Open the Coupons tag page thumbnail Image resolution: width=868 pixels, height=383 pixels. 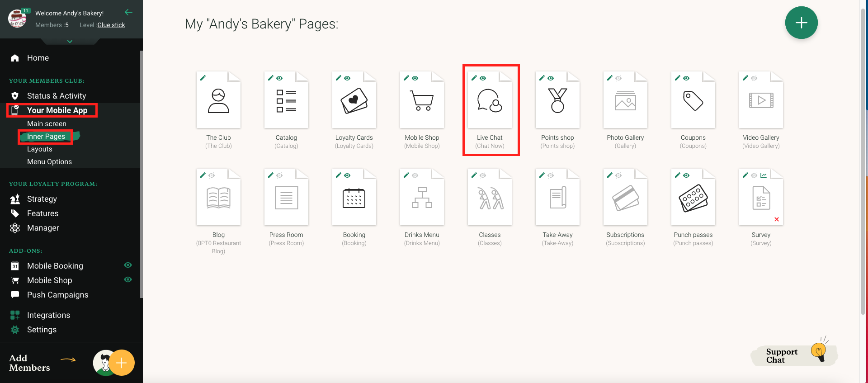[693, 100]
